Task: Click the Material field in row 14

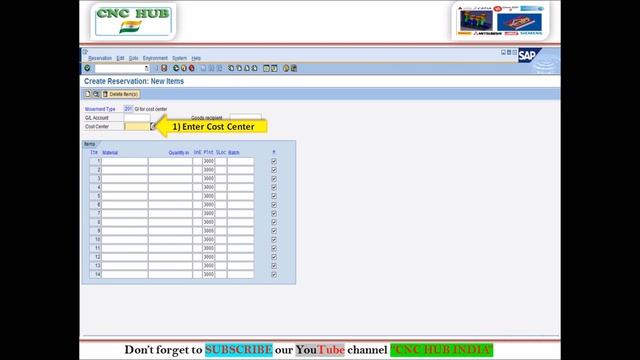Action: [x=124, y=274]
